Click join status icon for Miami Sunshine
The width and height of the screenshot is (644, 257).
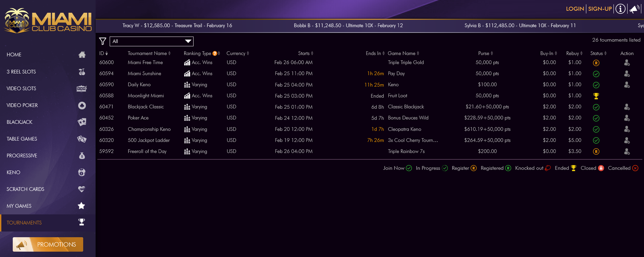(596, 74)
